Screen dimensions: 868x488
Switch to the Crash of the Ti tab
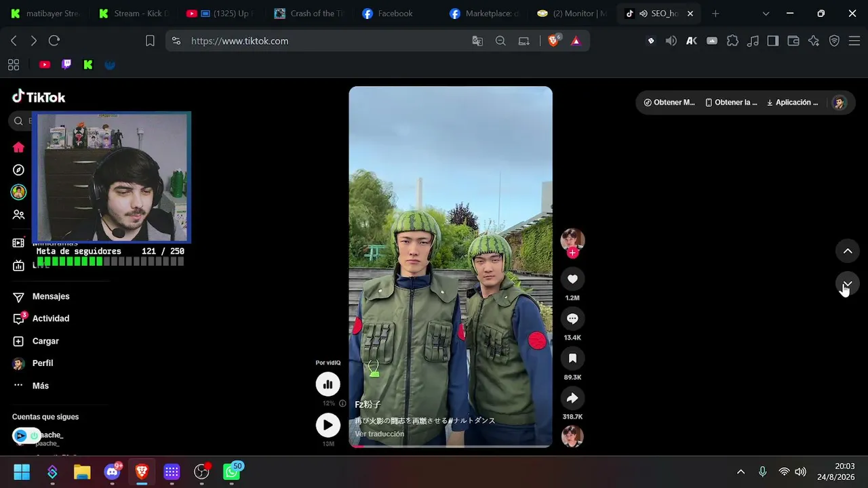[x=309, y=14]
